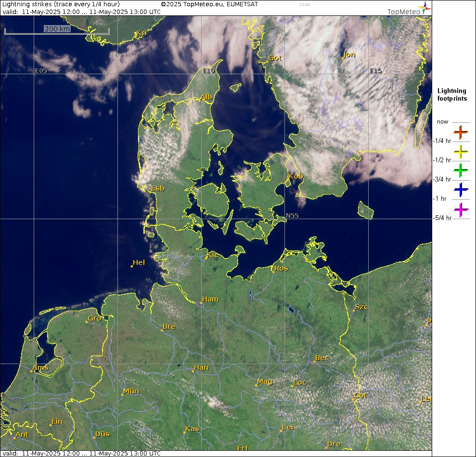Image resolution: width=476 pixels, height=457 pixels.
Task: Click the TopMeteo logo
Action: pos(409,9)
